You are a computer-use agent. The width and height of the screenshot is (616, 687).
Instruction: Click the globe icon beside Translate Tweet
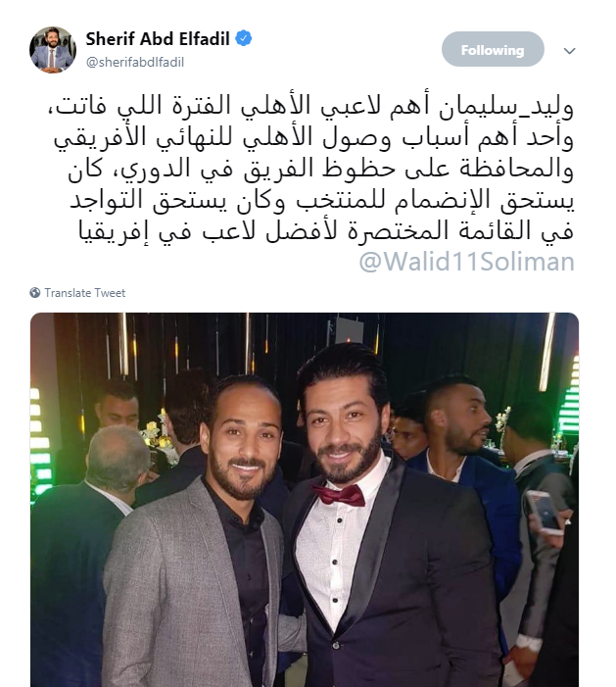tap(35, 293)
